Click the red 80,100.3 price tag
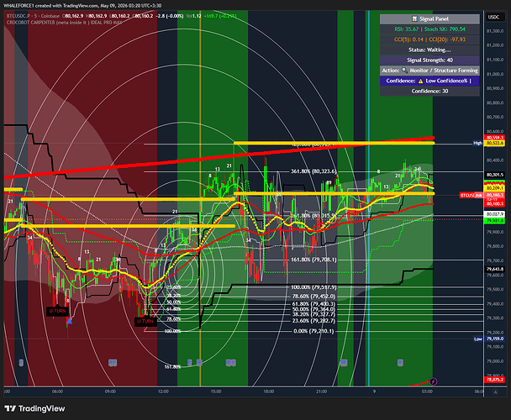The width and height of the screenshot is (511, 420). tap(495, 204)
